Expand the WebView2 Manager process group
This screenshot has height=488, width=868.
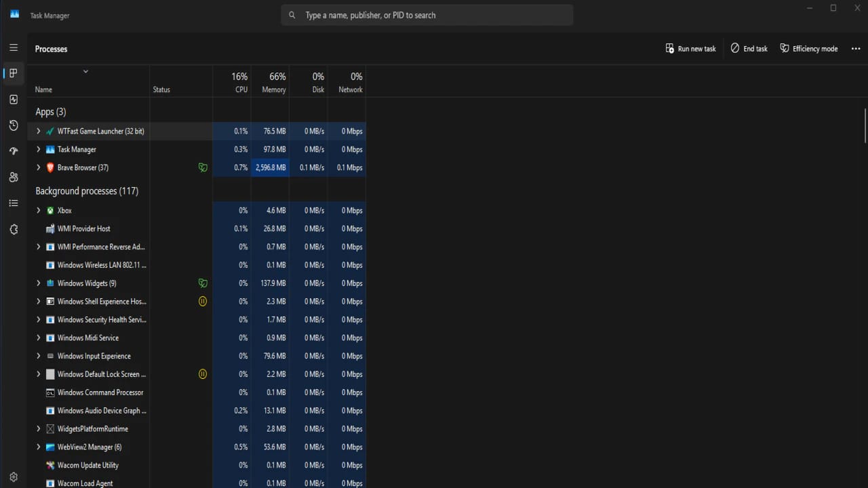38,447
